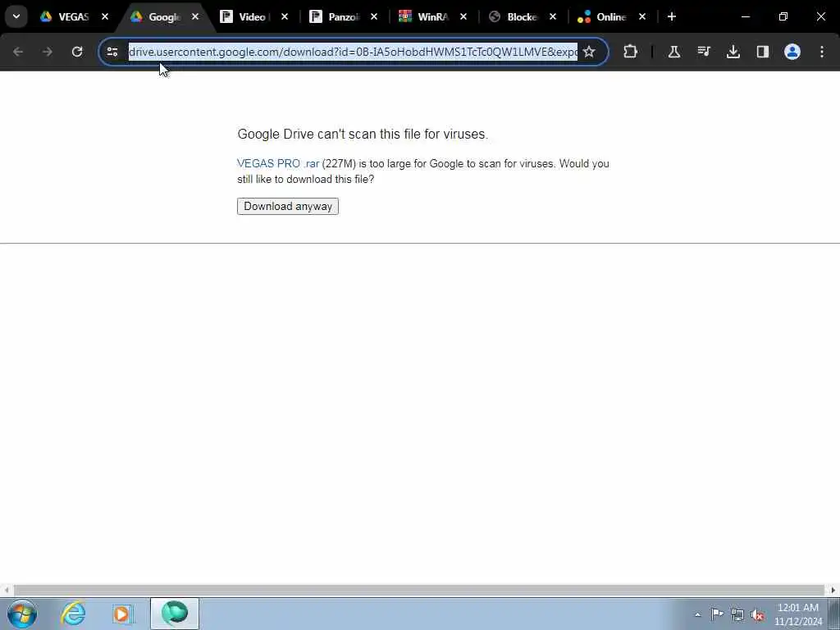Click the horizontal scrollbar track
The image size is (840, 630).
click(419, 591)
